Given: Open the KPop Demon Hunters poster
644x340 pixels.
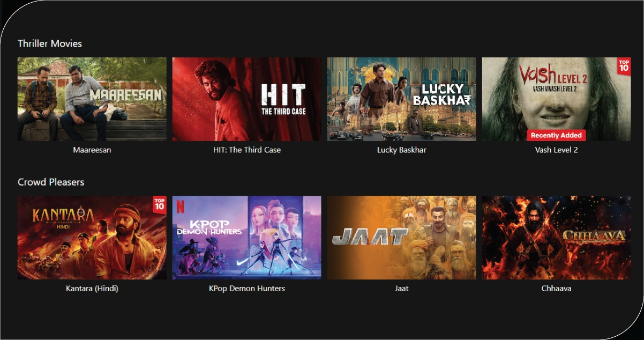Looking at the screenshot, I should click(x=246, y=238).
